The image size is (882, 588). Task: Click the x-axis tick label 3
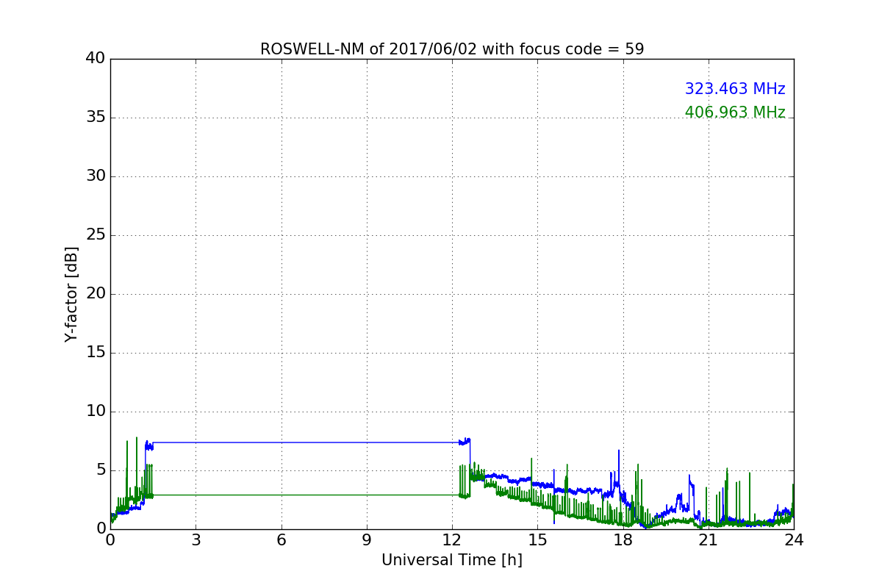click(x=196, y=540)
